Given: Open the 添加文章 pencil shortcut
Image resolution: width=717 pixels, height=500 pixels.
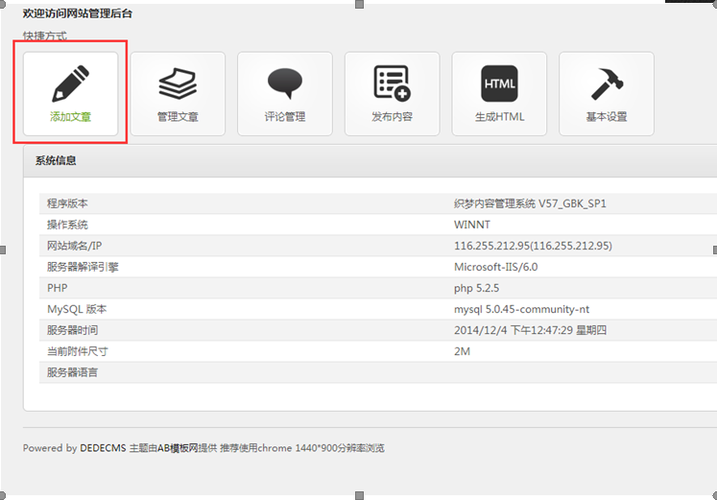Looking at the screenshot, I should tap(70, 93).
